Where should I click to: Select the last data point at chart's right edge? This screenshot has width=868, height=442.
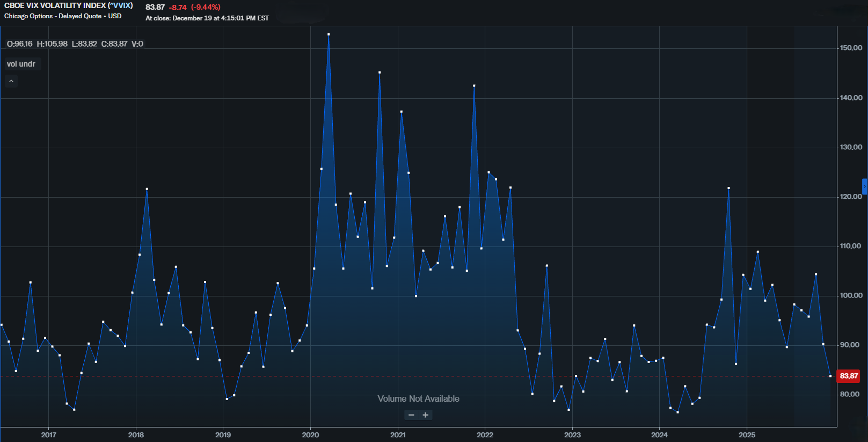pyautogui.click(x=830, y=376)
